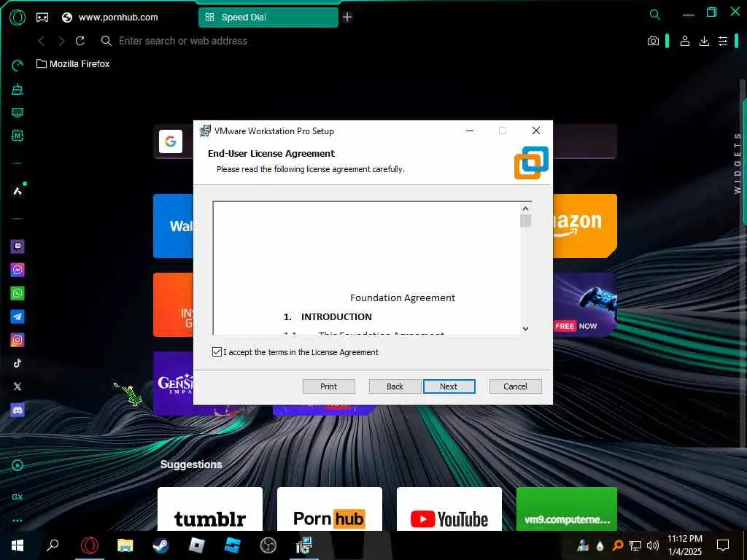Click the scroll-up arrow of license text
Screen dimensions: 747x560
coord(525,209)
